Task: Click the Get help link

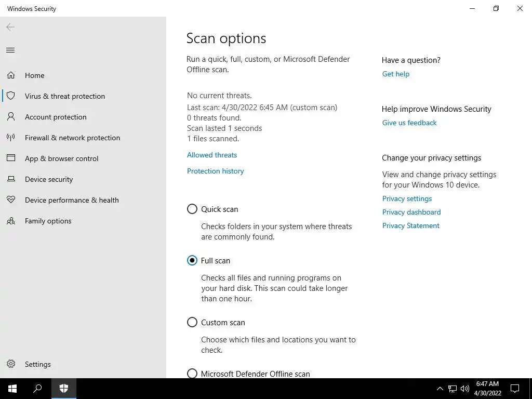Action: click(395, 74)
